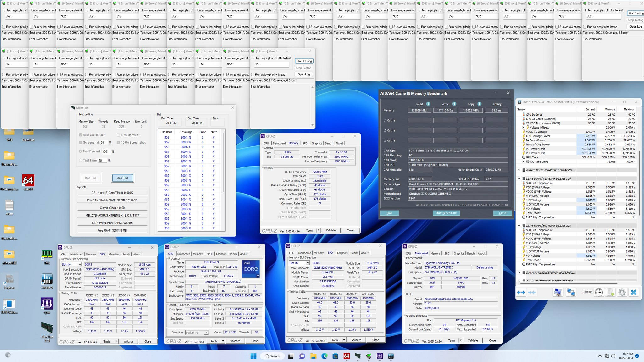Collapse DDR5 DIMM [#1] sensor group in HWiNFO
Image resolution: width=644 pixels, height=362 pixels.
click(x=519, y=178)
